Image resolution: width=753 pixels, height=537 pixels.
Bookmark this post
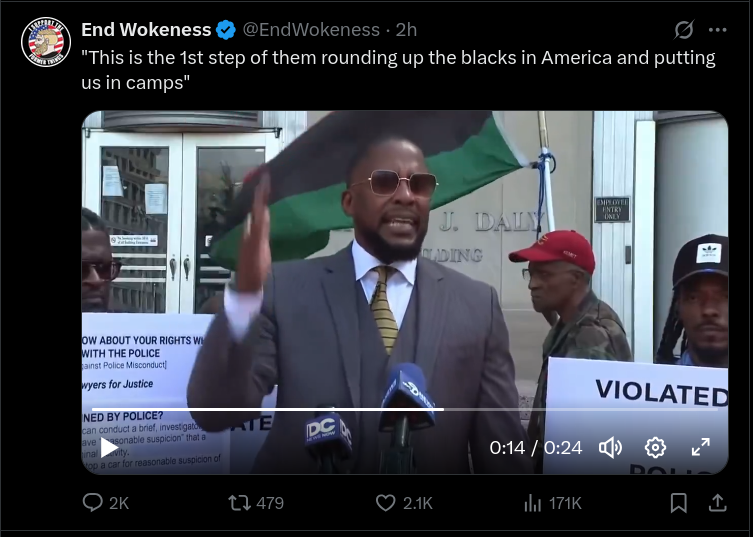point(678,503)
